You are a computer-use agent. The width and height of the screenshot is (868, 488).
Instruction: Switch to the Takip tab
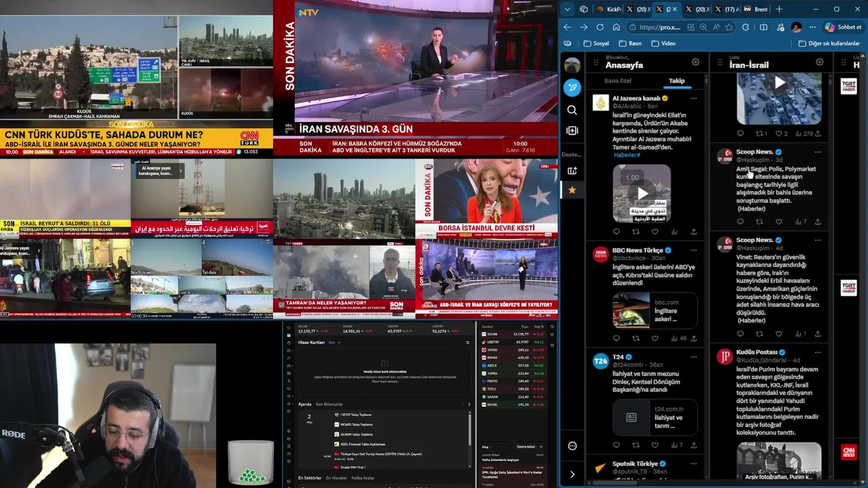[x=677, y=81]
